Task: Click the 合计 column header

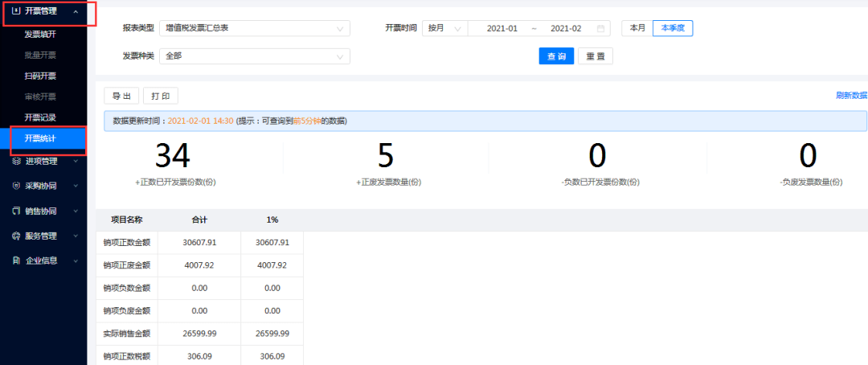Action: [199, 220]
